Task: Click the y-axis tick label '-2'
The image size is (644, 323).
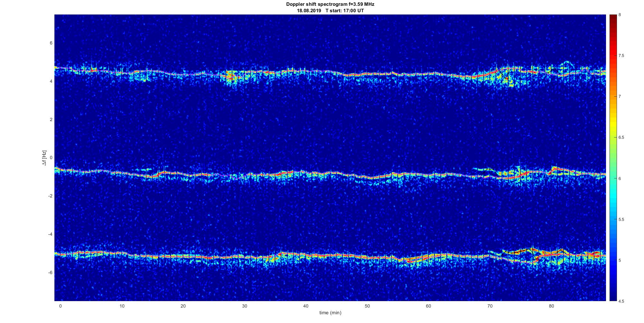Action: (x=50, y=196)
